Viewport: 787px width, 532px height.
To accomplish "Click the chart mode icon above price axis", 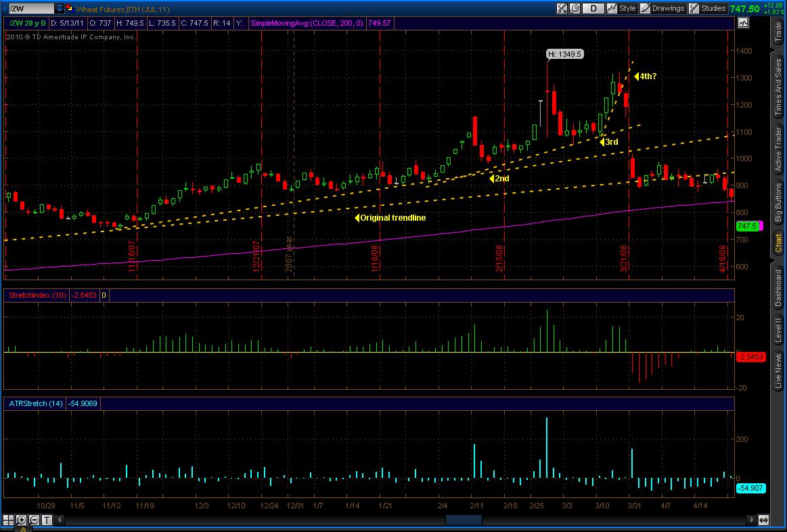I will (x=742, y=22).
